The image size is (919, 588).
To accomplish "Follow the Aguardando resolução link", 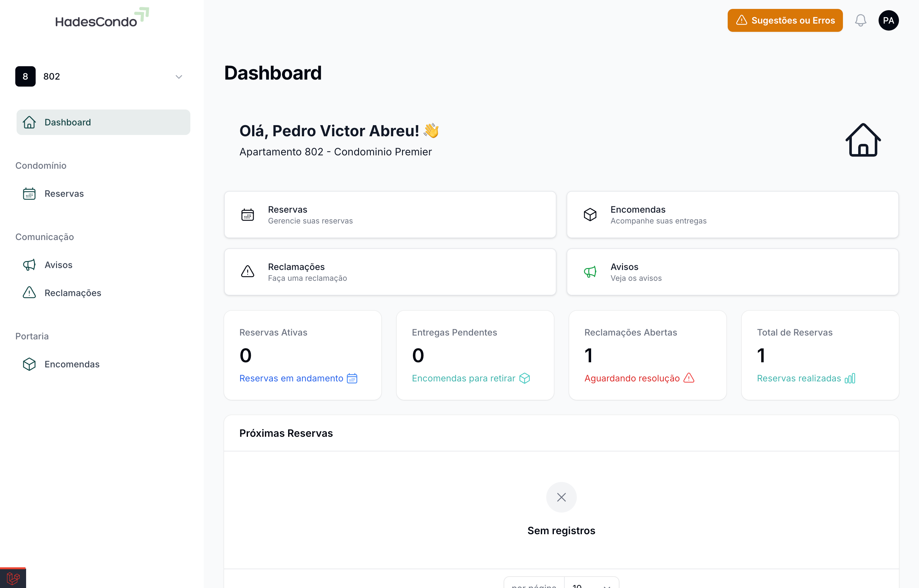I will 632,379.
